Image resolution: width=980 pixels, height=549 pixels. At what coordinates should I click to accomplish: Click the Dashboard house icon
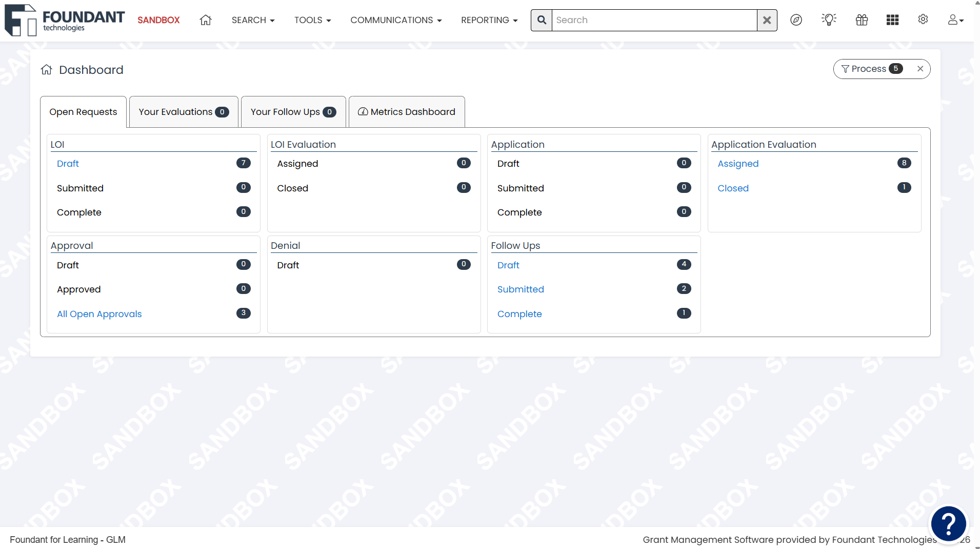click(47, 70)
